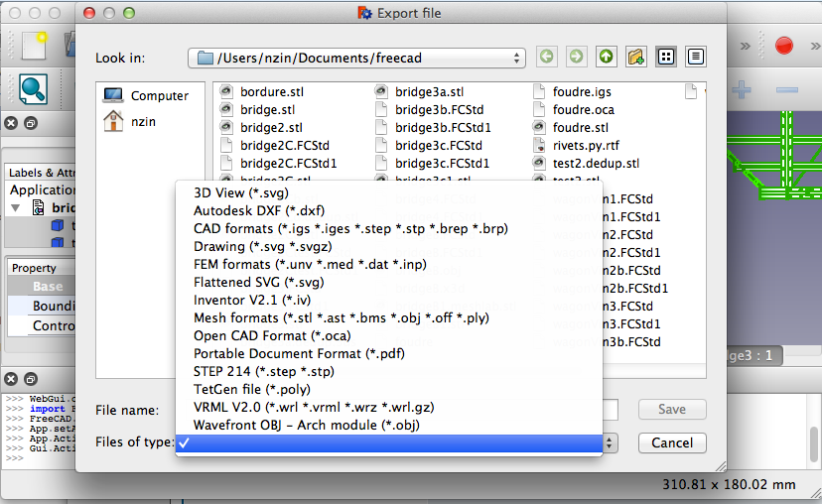Select file bridge3b.FCStd
This screenshot has width=822, height=504.
(429, 109)
